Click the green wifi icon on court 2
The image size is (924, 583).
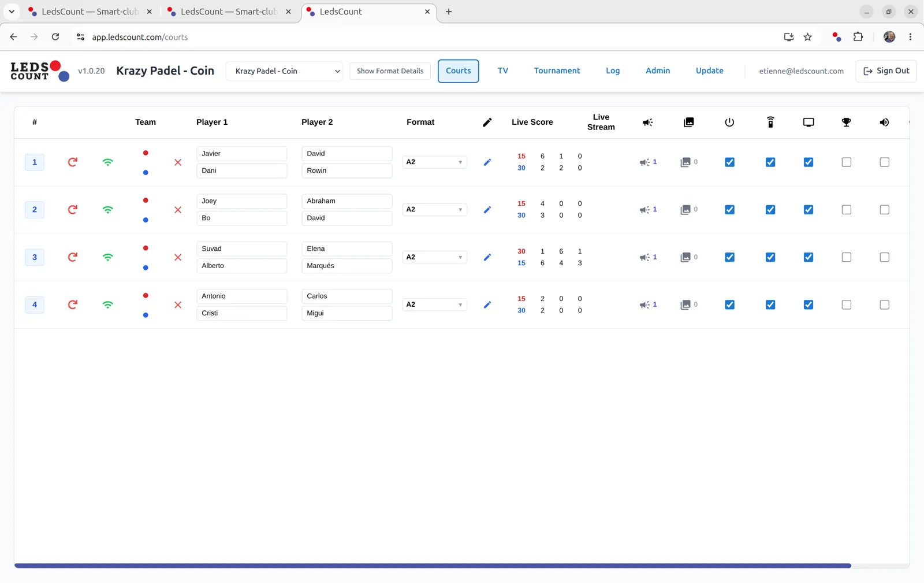click(108, 210)
